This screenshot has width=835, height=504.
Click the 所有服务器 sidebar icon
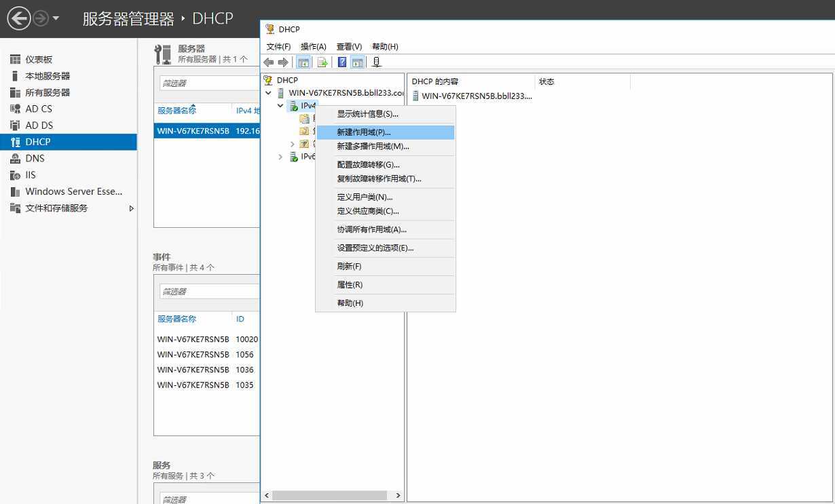(15, 92)
